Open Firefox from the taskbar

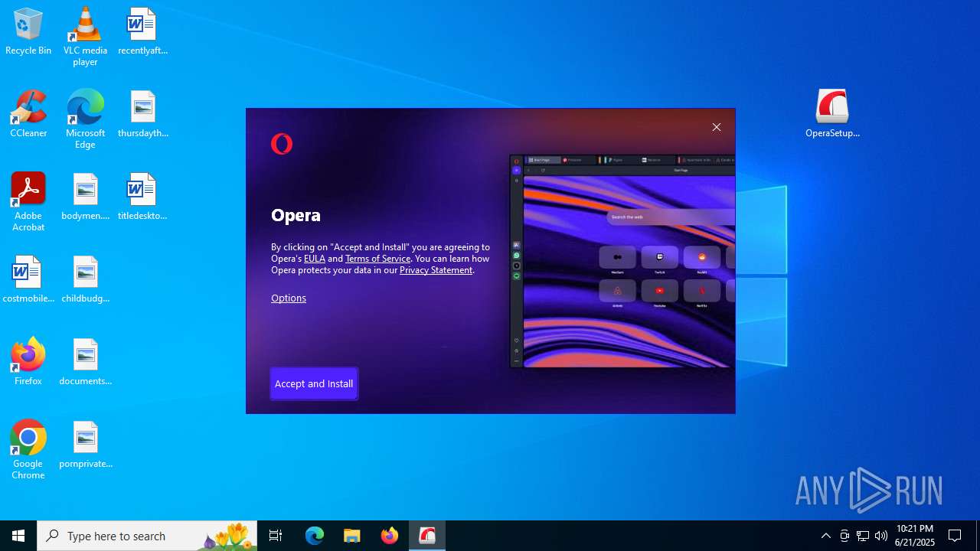pos(390,536)
